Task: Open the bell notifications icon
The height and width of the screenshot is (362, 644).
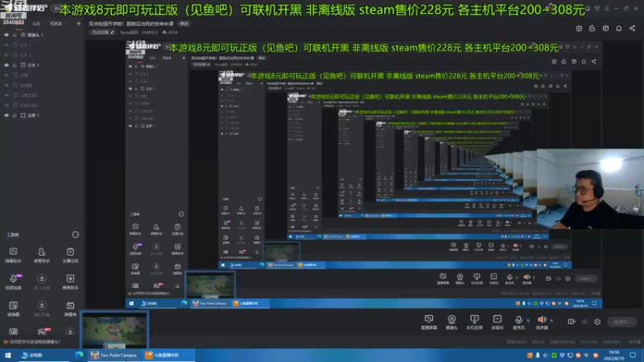Action: tap(618, 28)
